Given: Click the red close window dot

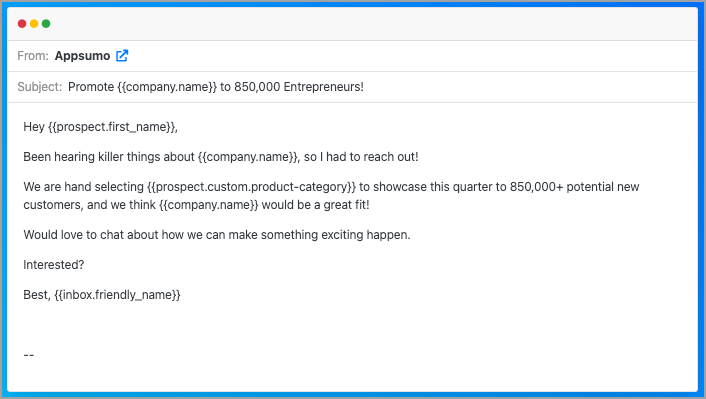Looking at the screenshot, I should coord(22,24).
